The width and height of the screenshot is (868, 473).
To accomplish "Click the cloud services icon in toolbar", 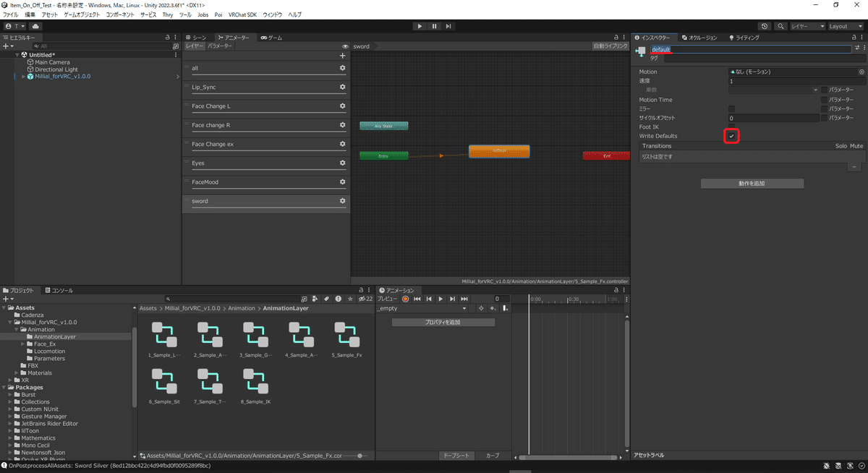I will click(x=35, y=26).
